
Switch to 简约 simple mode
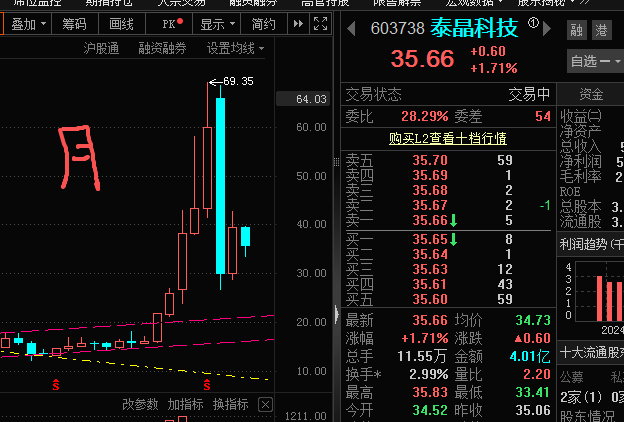[263, 24]
